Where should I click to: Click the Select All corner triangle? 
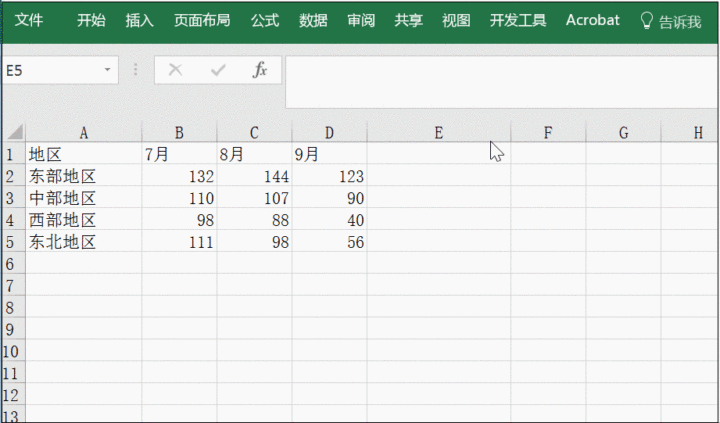tap(15, 132)
